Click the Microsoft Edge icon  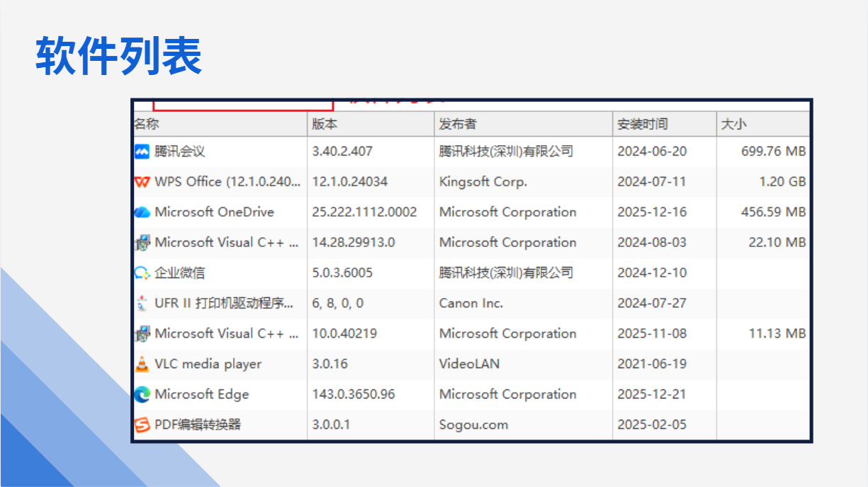click(142, 395)
